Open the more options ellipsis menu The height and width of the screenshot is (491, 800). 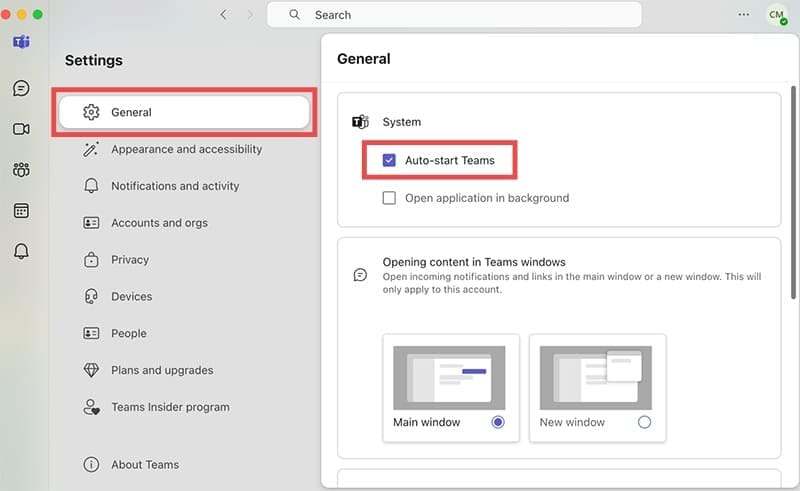(744, 14)
